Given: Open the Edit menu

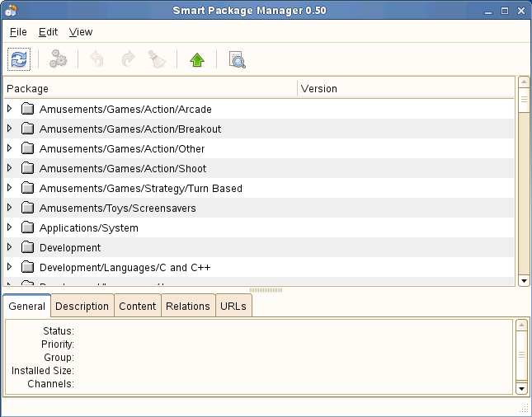Looking at the screenshot, I should (x=48, y=32).
